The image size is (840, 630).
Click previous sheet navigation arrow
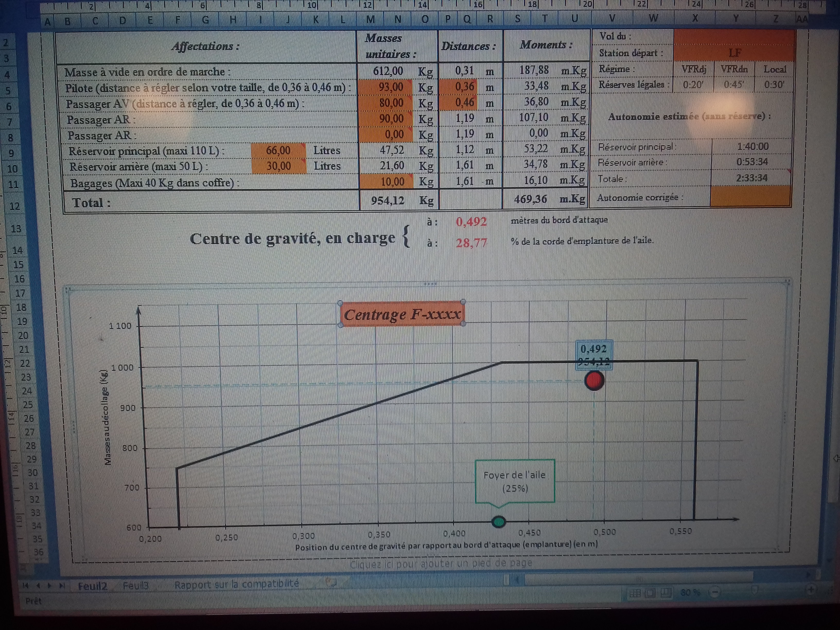(x=38, y=585)
